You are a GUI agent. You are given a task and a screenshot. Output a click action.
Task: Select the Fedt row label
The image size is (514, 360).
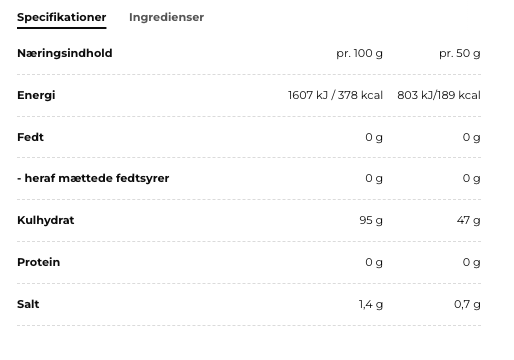[30, 137]
